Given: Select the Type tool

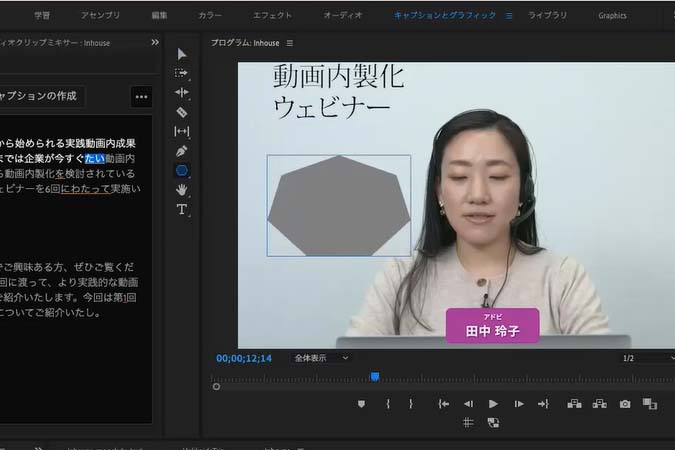Looking at the screenshot, I should tap(182, 209).
